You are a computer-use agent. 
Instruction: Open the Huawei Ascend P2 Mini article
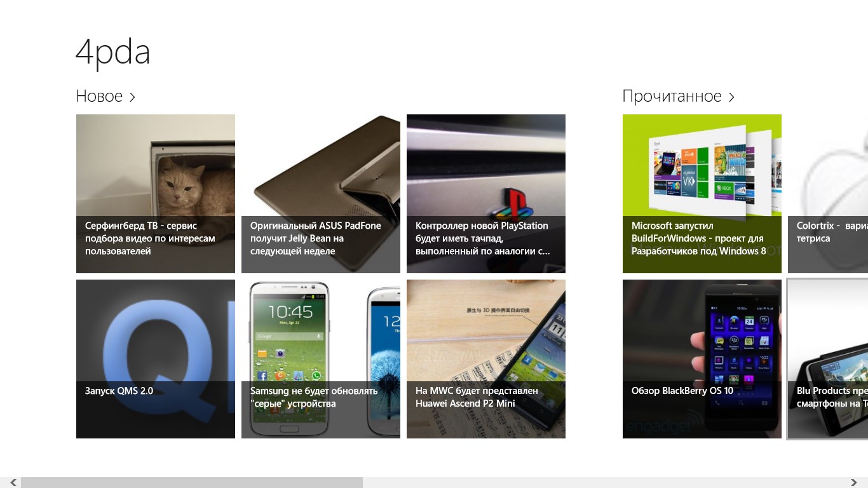486,359
